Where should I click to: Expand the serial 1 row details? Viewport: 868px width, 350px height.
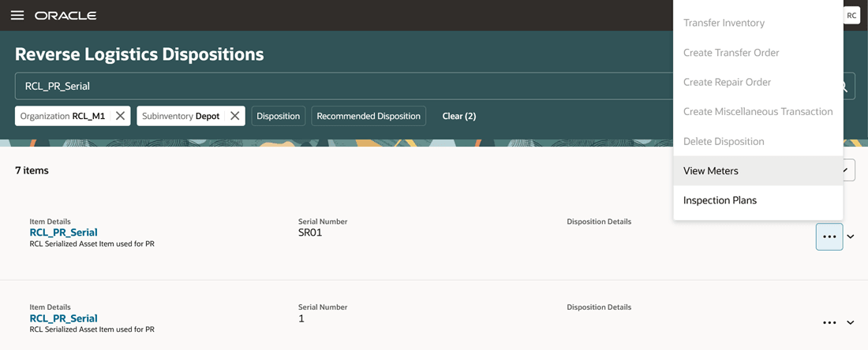(851, 322)
